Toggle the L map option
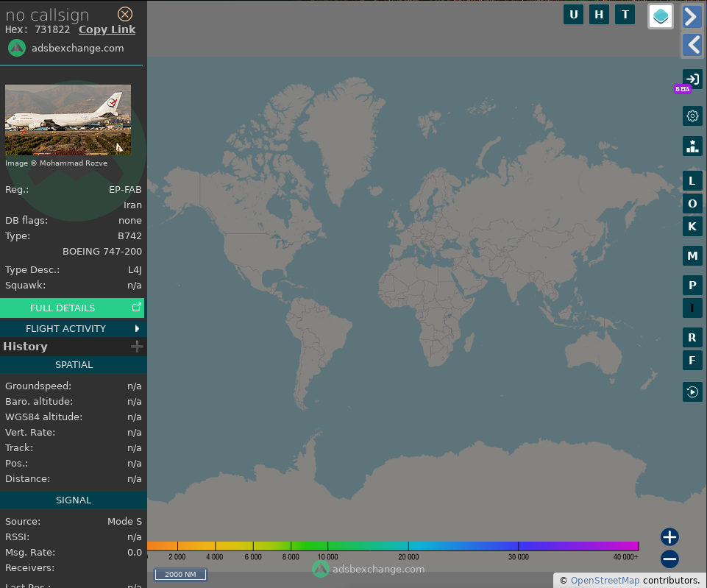Screen dimensions: 707x588 point(692,181)
